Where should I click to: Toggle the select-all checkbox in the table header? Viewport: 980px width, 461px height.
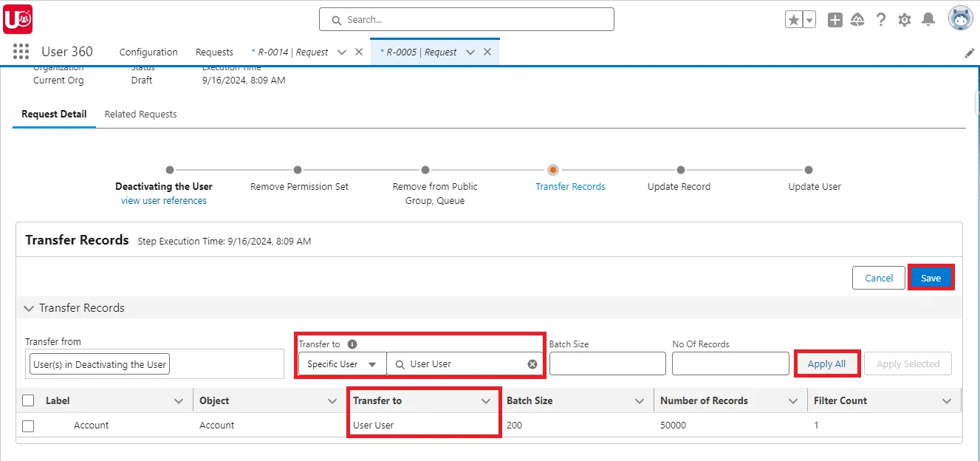(x=27, y=400)
